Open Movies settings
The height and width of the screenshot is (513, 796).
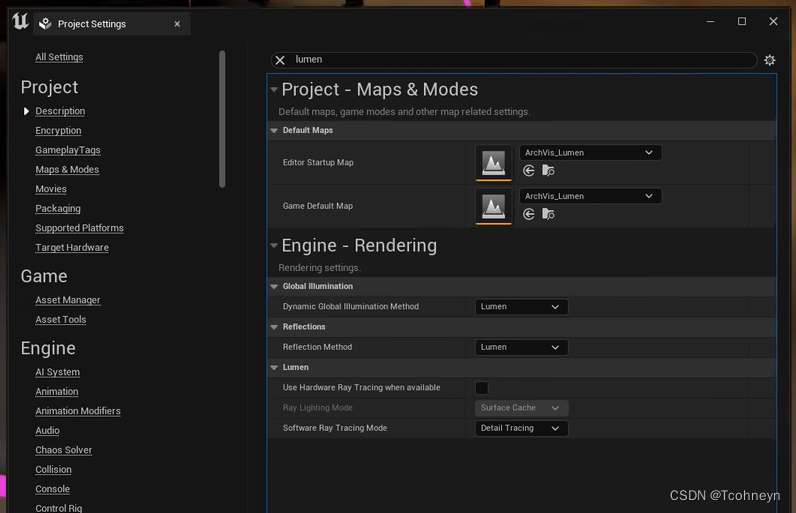(51, 189)
